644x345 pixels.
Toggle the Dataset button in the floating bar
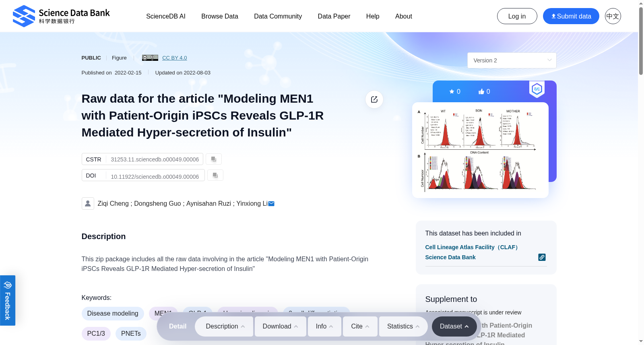(454, 326)
